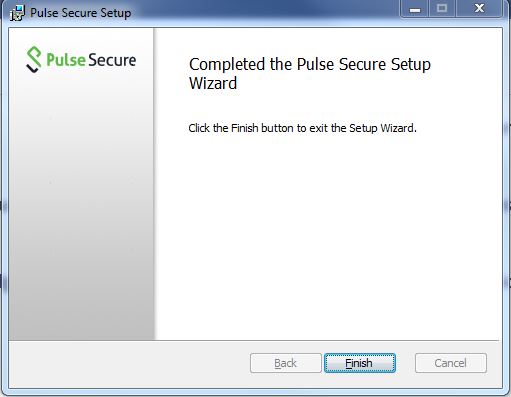The height and width of the screenshot is (397, 511).
Task: Click the separator line above the buttons
Action: (255, 340)
